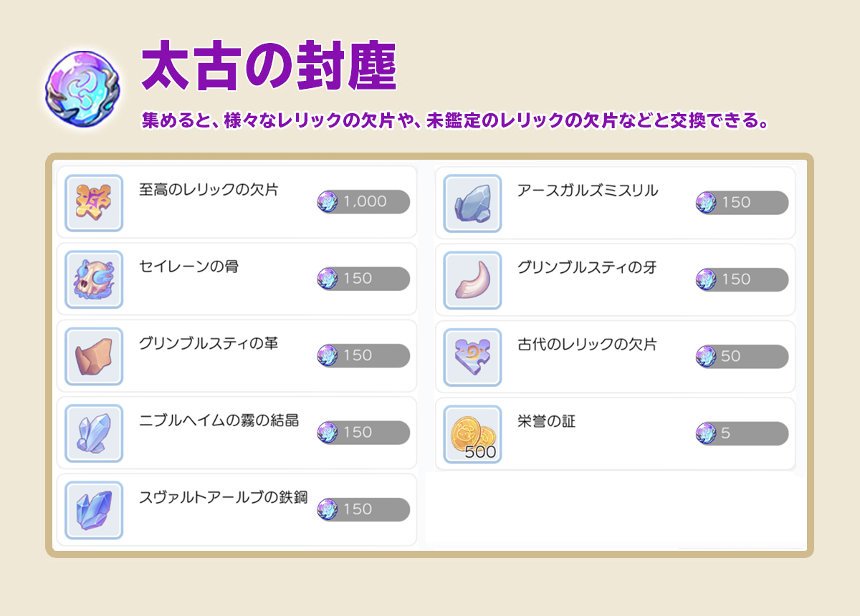
Task: Select the グリンブルスティの牙 item name
Action: click(587, 267)
